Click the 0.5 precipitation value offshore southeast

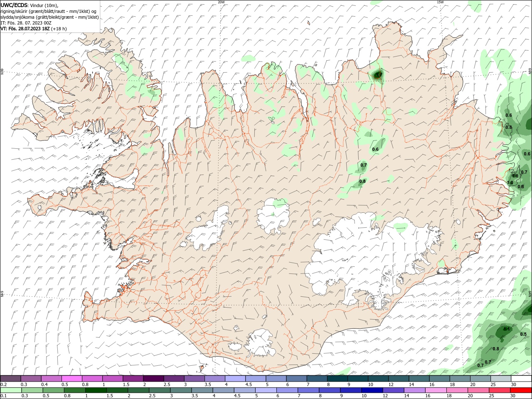pyautogui.click(x=523, y=334)
